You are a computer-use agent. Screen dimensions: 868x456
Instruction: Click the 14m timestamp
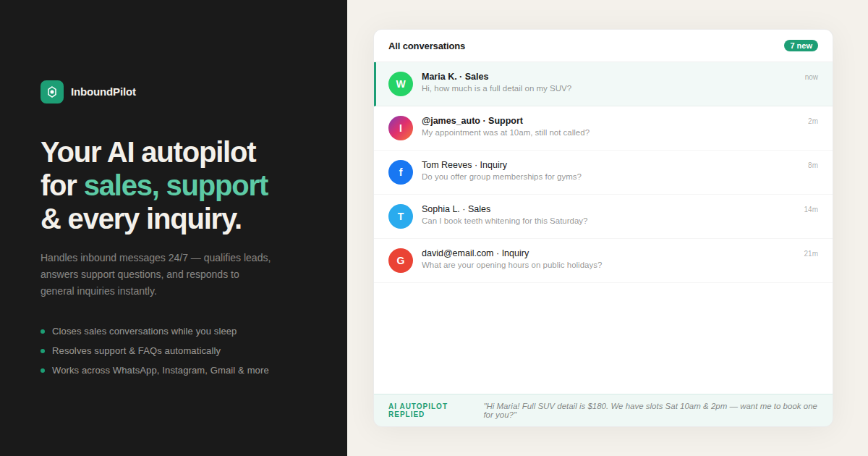[x=811, y=209]
